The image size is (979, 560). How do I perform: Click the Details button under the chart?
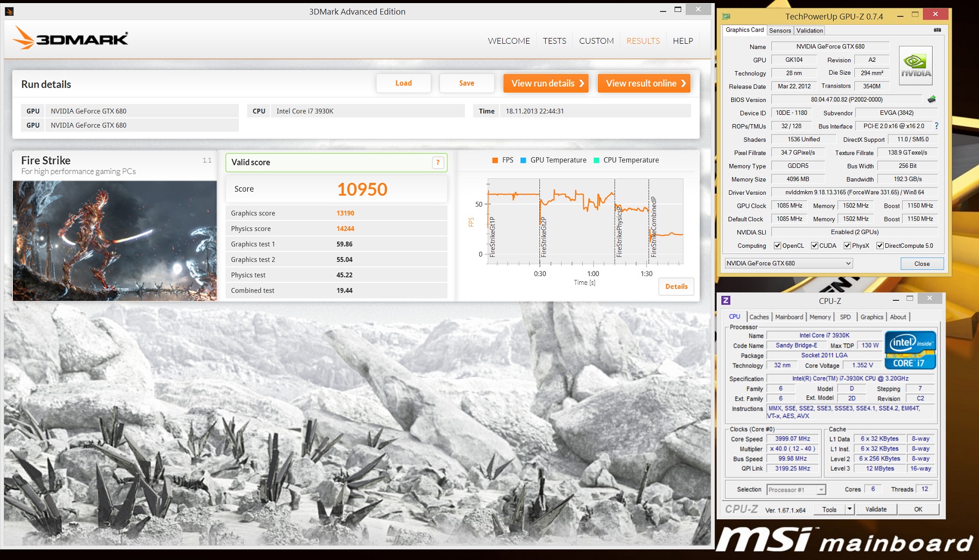(676, 286)
